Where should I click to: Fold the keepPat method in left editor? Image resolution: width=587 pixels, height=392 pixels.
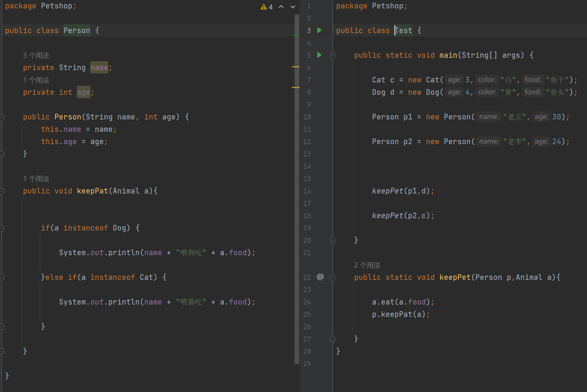click(2, 191)
